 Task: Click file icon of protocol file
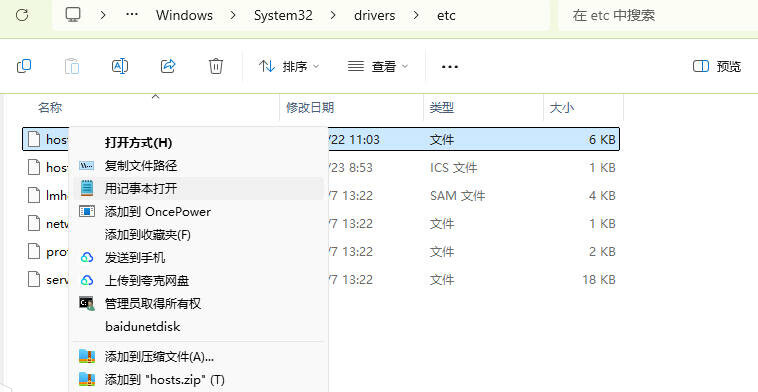click(33, 251)
